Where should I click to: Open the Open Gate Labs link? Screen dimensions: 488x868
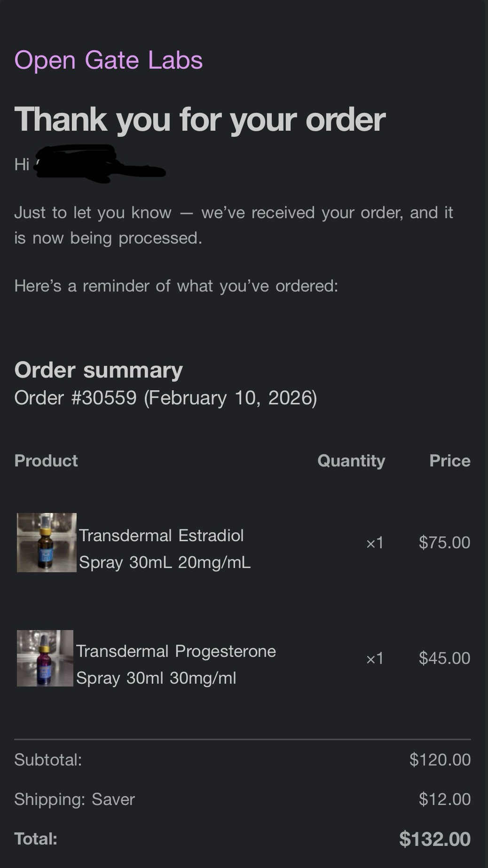(x=109, y=60)
